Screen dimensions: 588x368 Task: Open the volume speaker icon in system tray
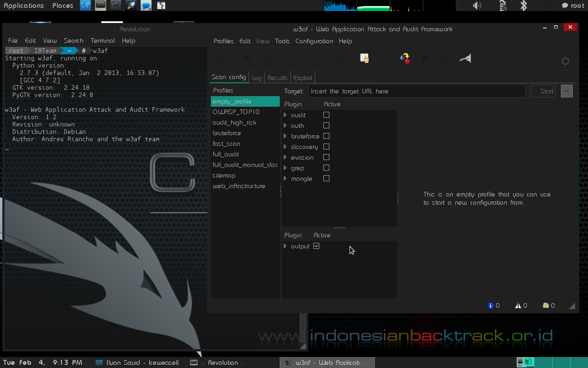(477, 6)
